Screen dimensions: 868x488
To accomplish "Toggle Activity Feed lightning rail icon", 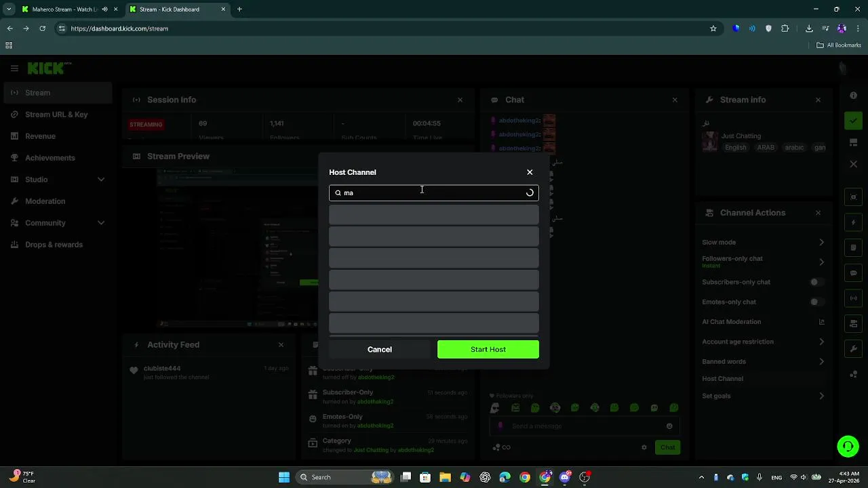I will [854, 222].
